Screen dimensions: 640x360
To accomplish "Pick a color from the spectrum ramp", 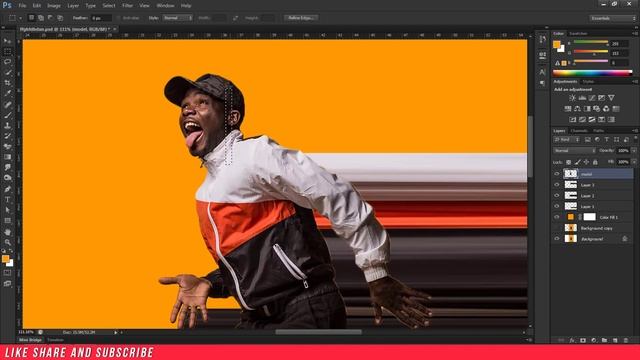I will coord(592,73).
